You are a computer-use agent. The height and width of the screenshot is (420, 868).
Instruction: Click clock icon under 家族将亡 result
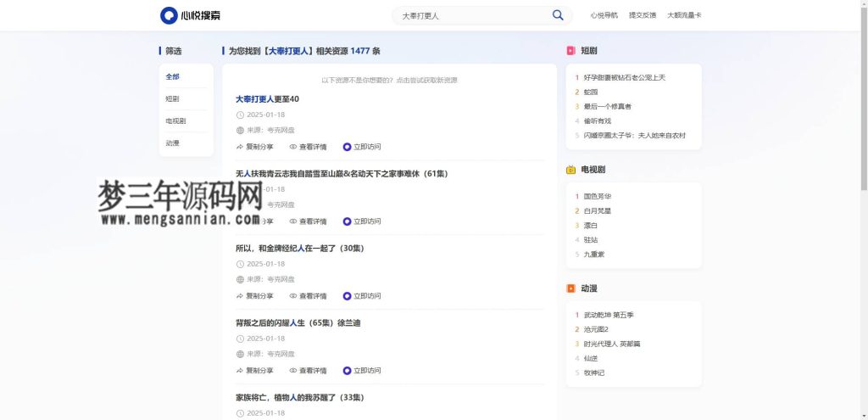[240, 413]
